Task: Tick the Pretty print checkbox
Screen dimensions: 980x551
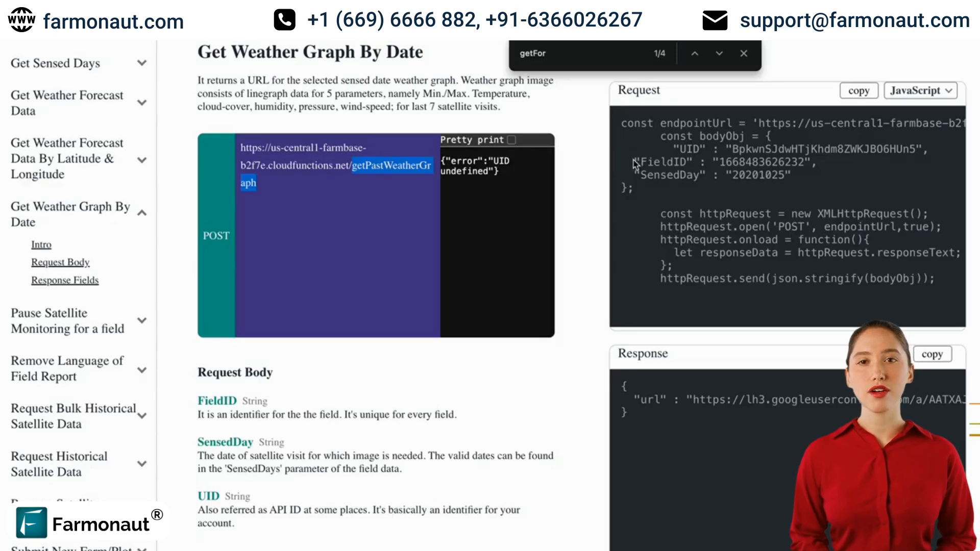Action: click(512, 140)
